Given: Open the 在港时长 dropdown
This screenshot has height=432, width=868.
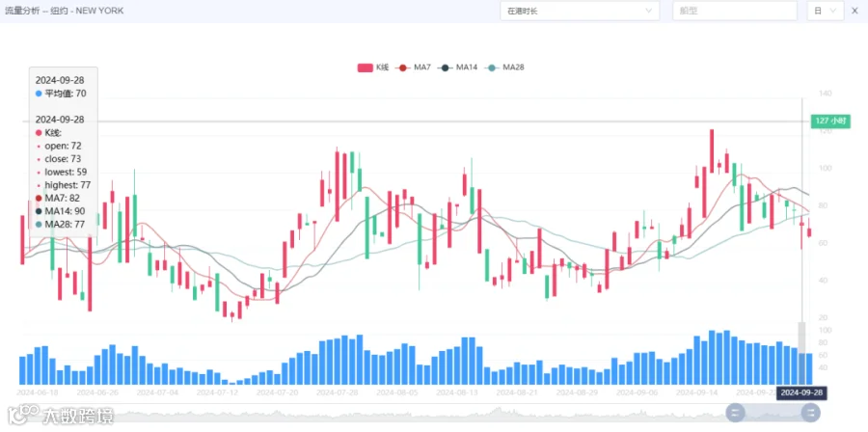Looking at the screenshot, I should pos(580,11).
